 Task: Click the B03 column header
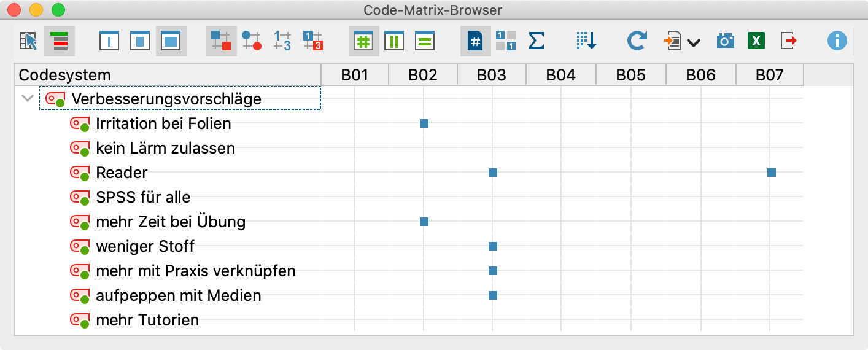[492, 75]
